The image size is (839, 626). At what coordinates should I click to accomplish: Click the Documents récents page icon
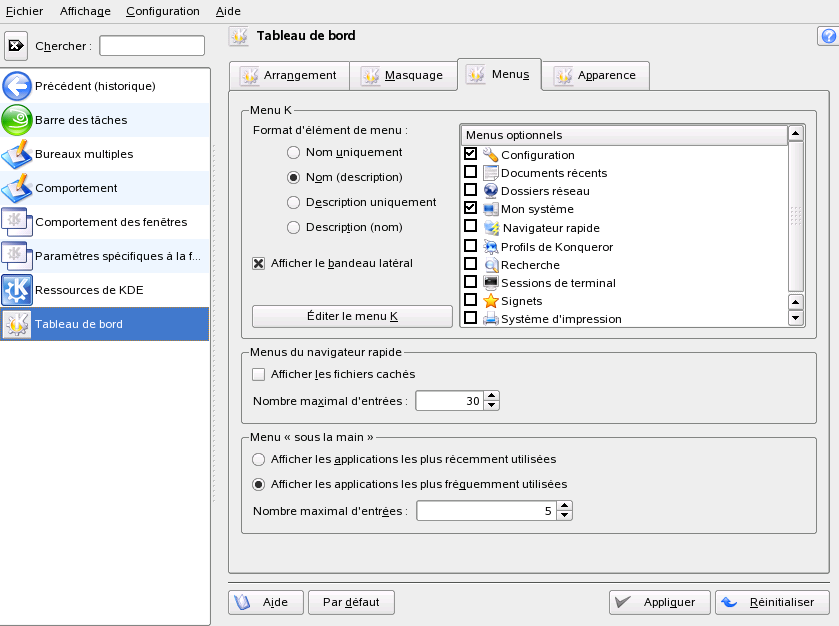pyautogui.click(x=490, y=173)
